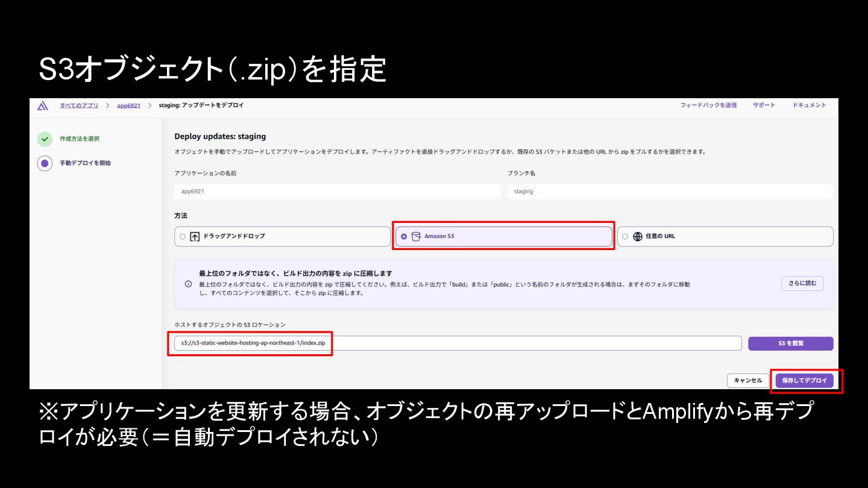Click フィードバックを送信 in the header

point(708,105)
